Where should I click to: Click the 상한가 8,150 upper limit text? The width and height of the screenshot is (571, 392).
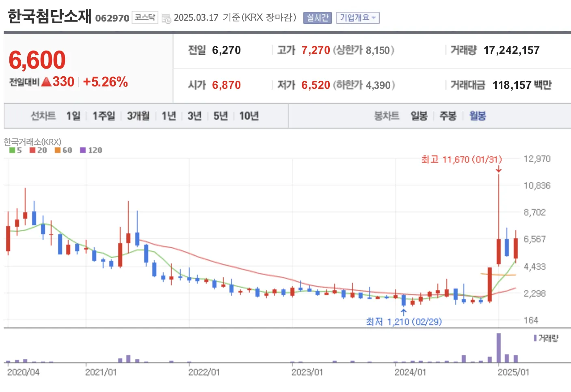pyautogui.click(x=363, y=50)
